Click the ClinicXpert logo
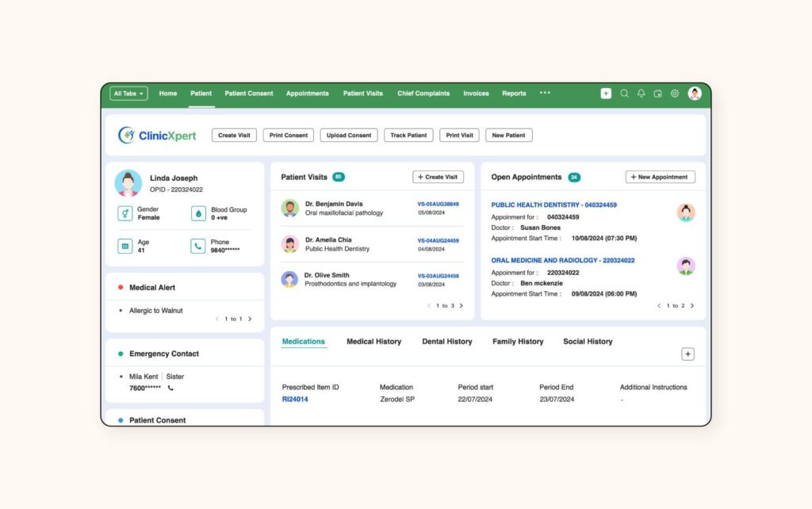The width and height of the screenshot is (812, 509). click(157, 136)
